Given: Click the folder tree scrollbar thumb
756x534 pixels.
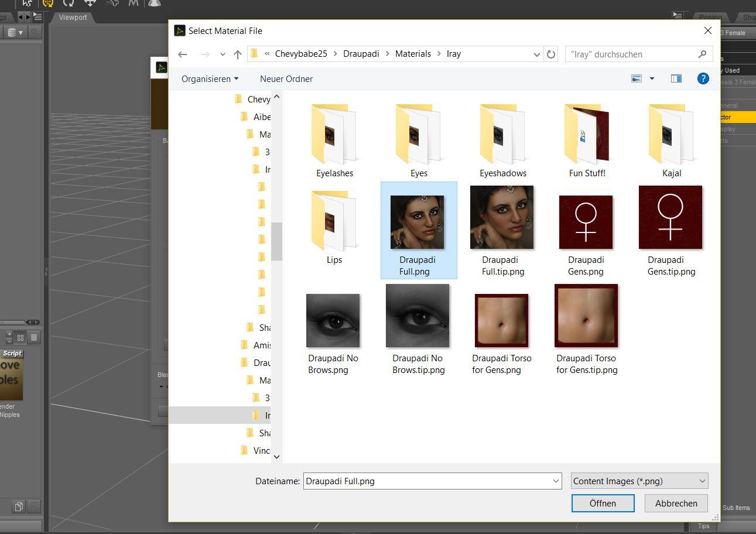Looking at the screenshot, I should coord(277,241).
